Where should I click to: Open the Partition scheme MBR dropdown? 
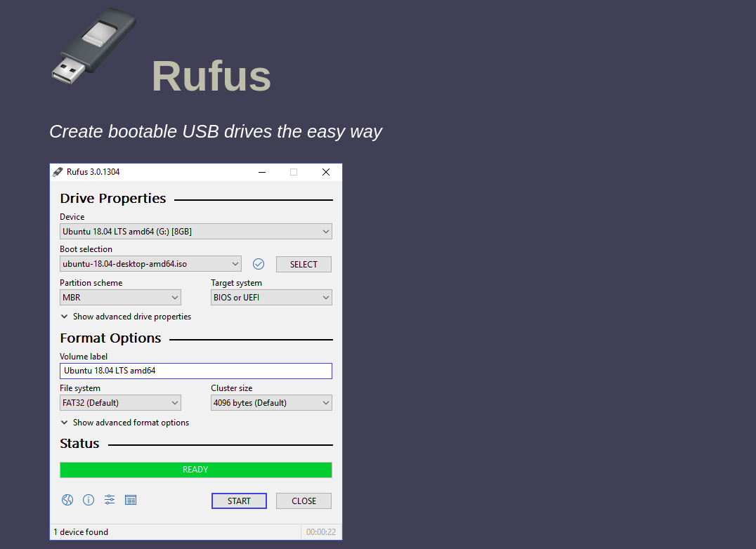[121, 298]
